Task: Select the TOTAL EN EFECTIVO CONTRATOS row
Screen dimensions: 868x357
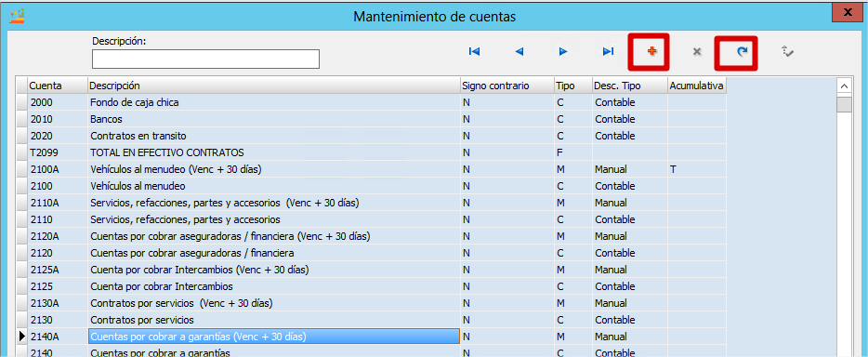Action: (371, 152)
